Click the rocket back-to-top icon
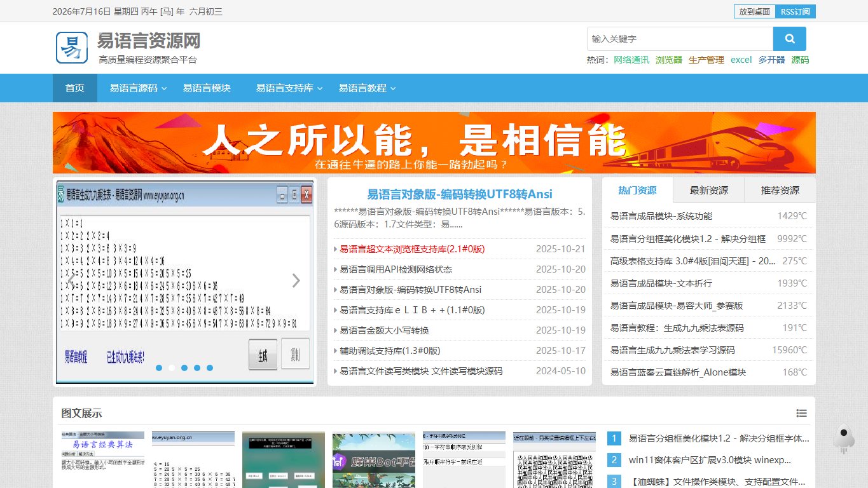 pos(843,438)
